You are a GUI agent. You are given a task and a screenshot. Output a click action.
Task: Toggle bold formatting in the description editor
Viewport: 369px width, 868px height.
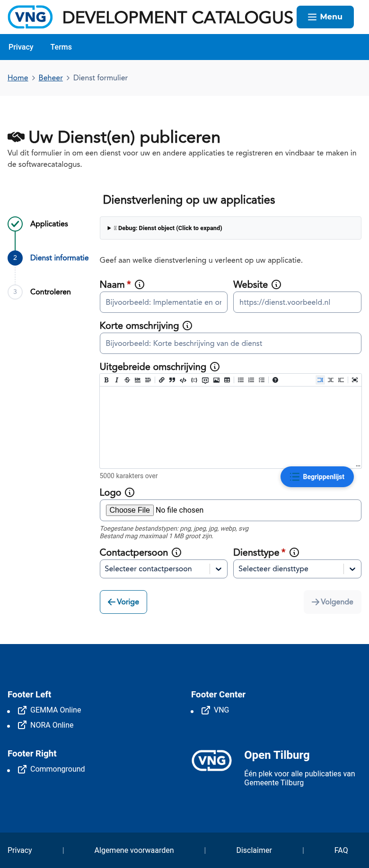tap(106, 380)
